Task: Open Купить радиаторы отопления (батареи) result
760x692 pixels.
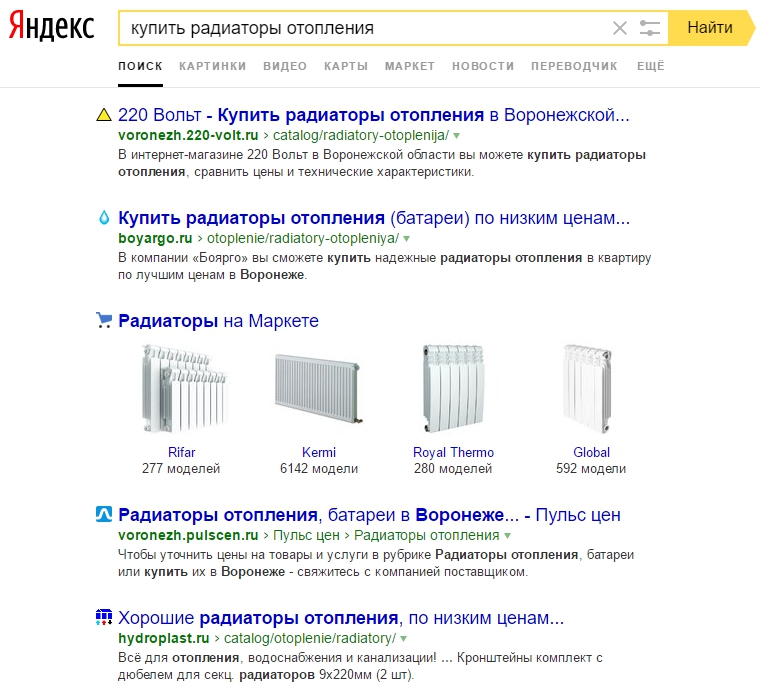Action: (374, 218)
